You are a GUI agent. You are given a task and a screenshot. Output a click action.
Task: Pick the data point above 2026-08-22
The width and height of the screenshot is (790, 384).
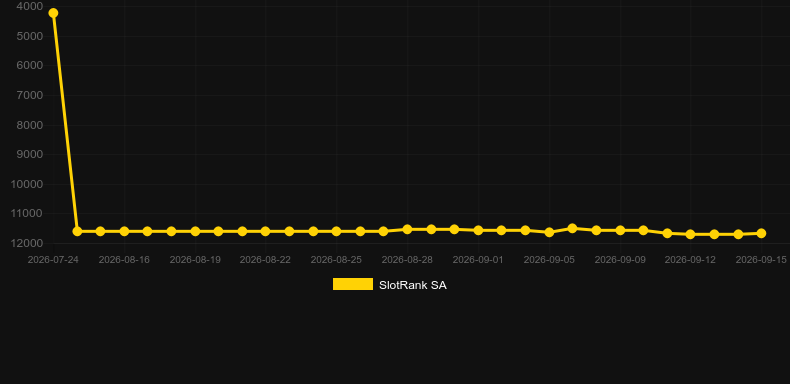(x=266, y=231)
